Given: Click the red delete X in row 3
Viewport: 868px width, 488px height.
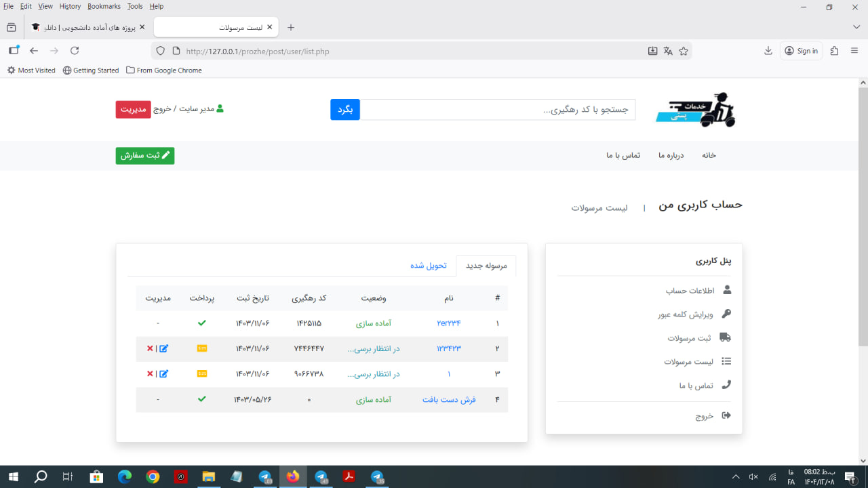Looking at the screenshot, I should [150, 373].
